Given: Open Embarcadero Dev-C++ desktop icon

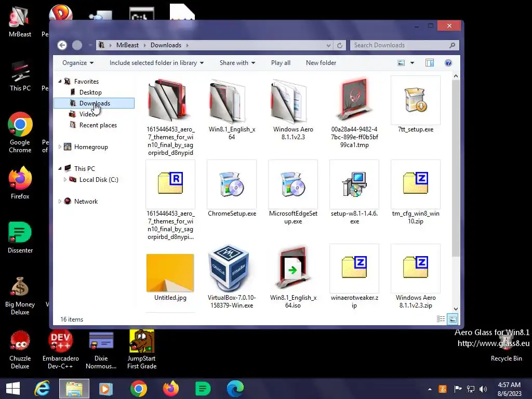Looking at the screenshot, I should tap(60, 350).
